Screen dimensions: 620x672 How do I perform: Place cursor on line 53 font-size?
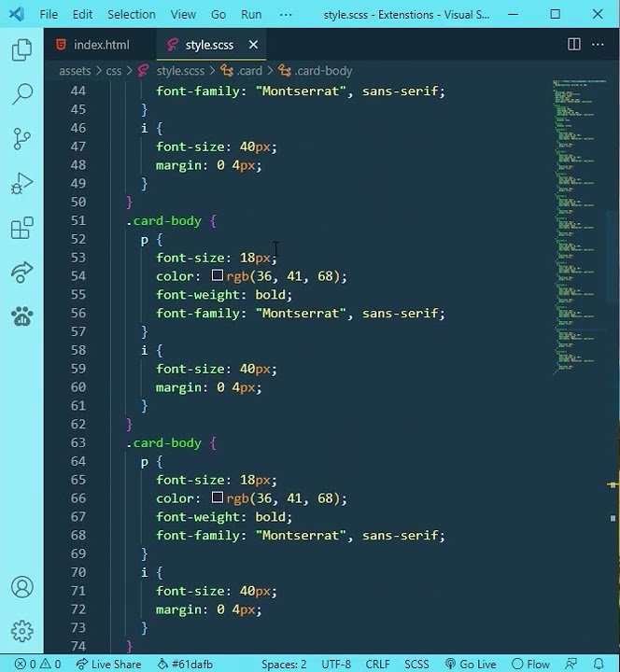click(x=192, y=258)
